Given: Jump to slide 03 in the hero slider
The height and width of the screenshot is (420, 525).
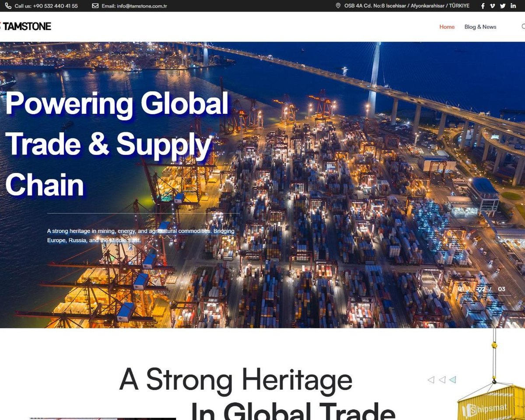Looking at the screenshot, I should pyautogui.click(x=502, y=289).
